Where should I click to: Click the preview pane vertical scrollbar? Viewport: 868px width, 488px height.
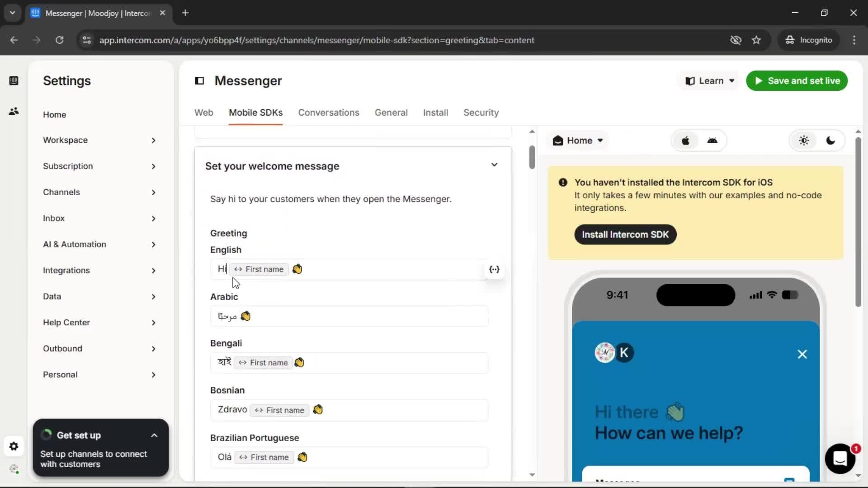pyautogui.click(x=858, y=222)
